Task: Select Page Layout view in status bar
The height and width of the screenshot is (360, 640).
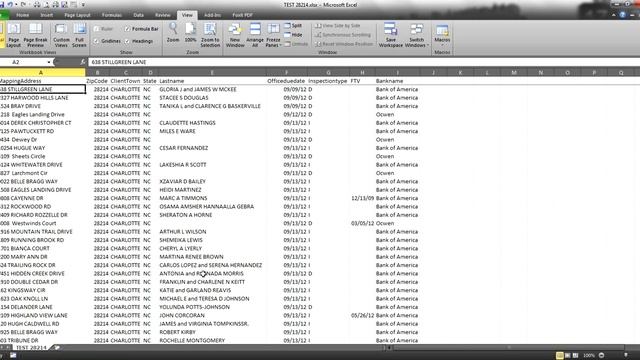Action: 567,356
